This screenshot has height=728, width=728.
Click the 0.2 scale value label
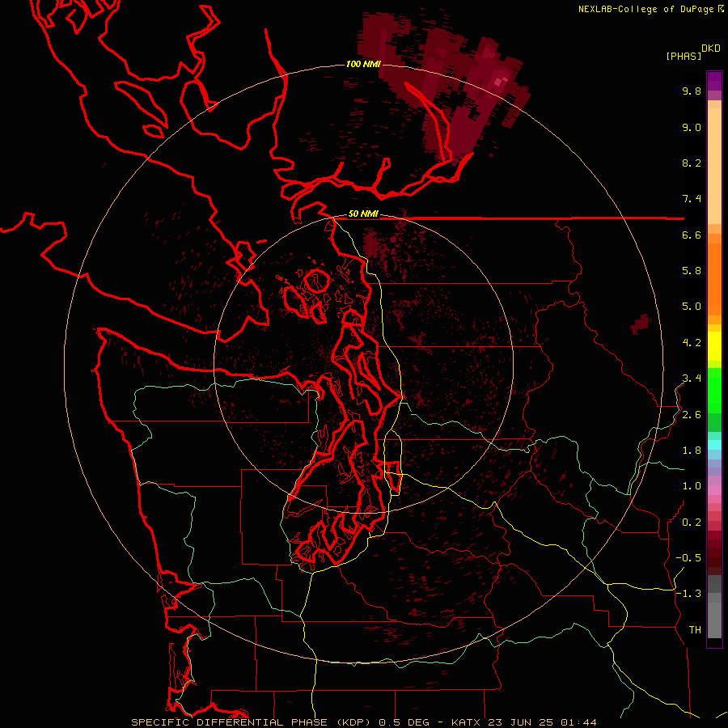(692, 523)
